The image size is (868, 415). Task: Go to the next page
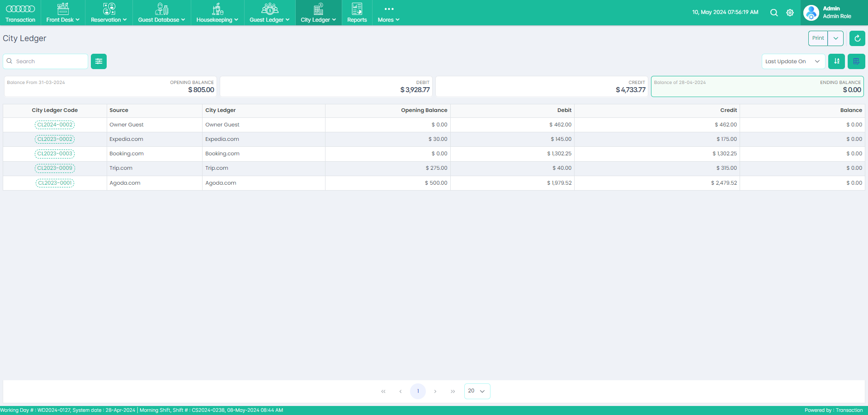pyautogui.click(x=435, y=391)
